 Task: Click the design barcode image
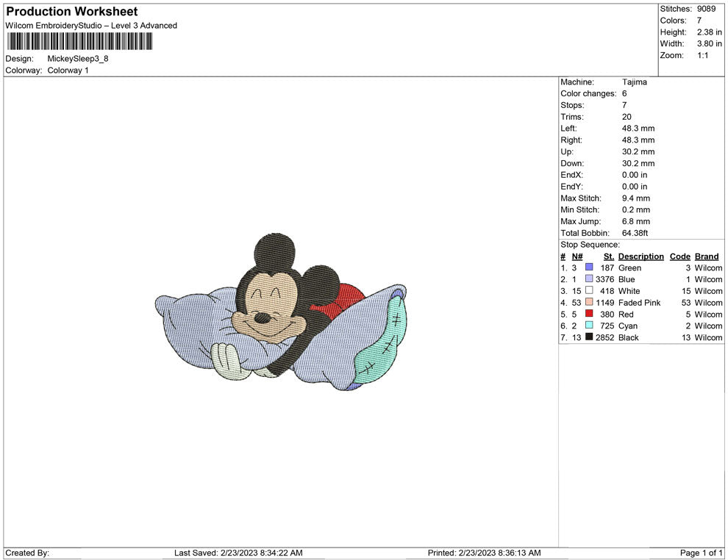(78, 42)
